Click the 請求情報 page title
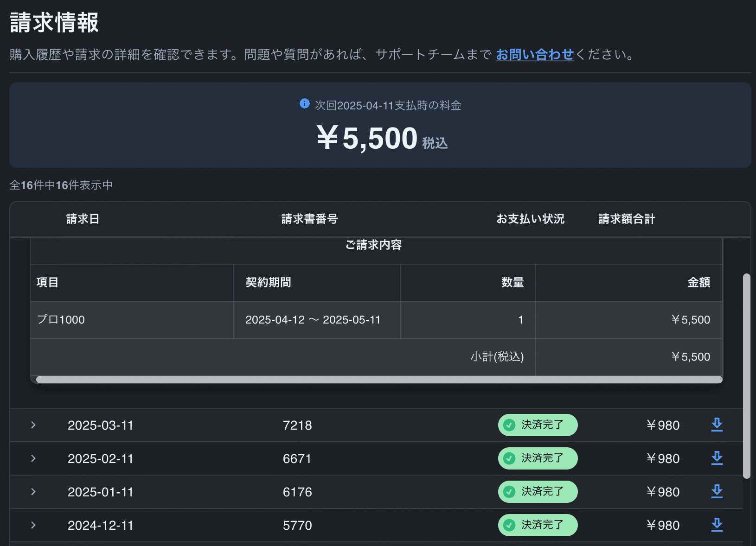The width and height of the screenshot is (756, 546). pos(54,22)
